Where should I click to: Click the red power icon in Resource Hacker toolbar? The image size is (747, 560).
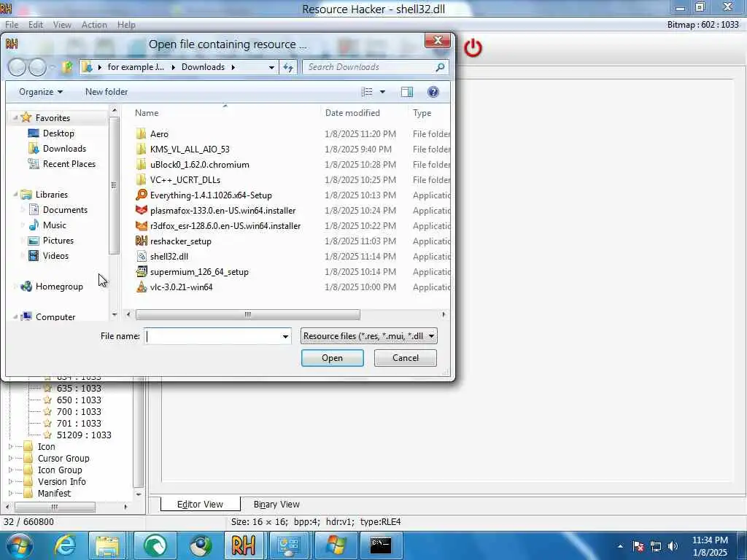[x=473, y=48]
